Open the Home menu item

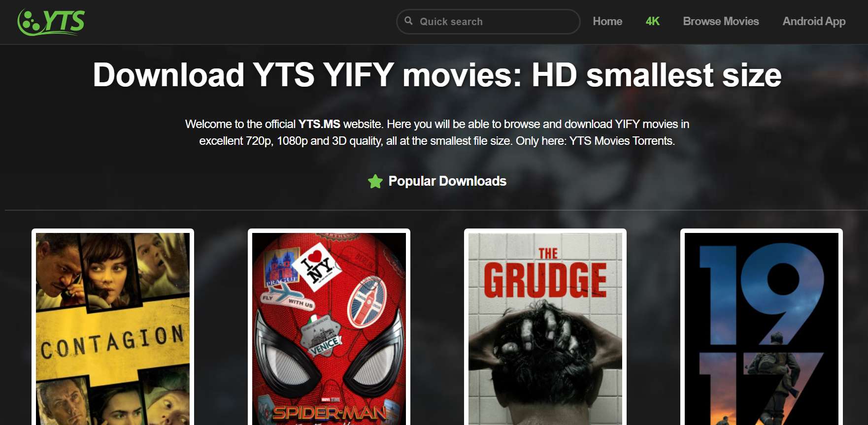[607, 21]
